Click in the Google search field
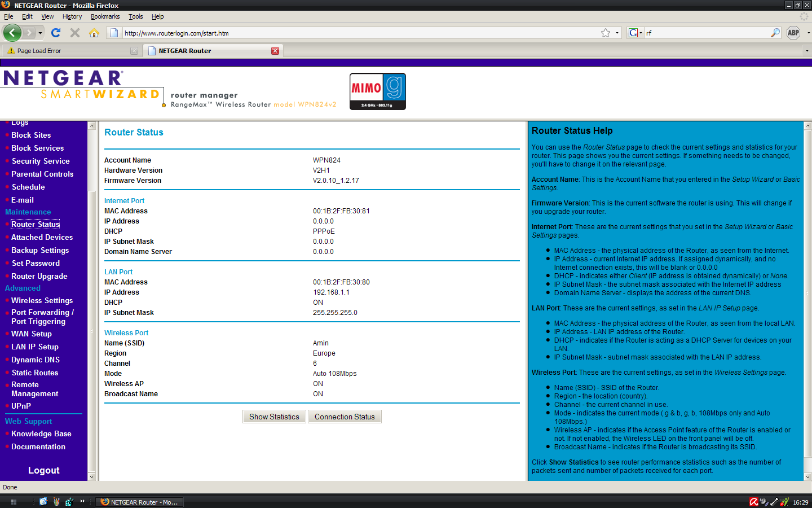 coord(707,33)
